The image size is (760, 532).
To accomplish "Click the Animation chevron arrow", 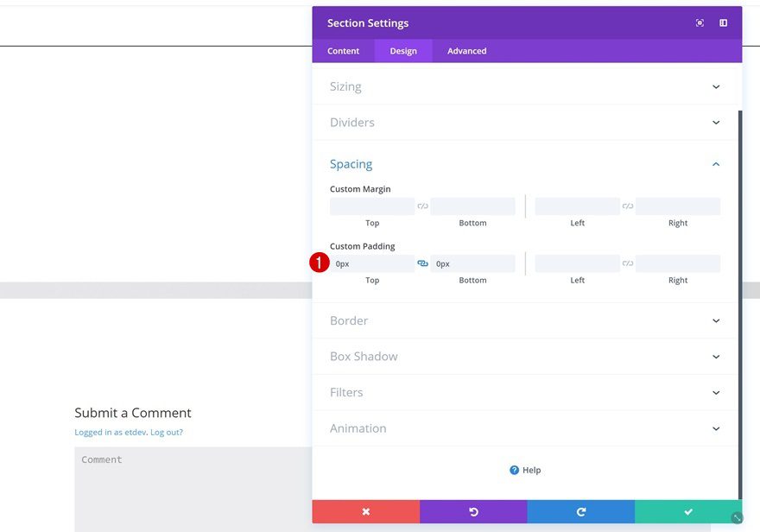I will [716, 429].
